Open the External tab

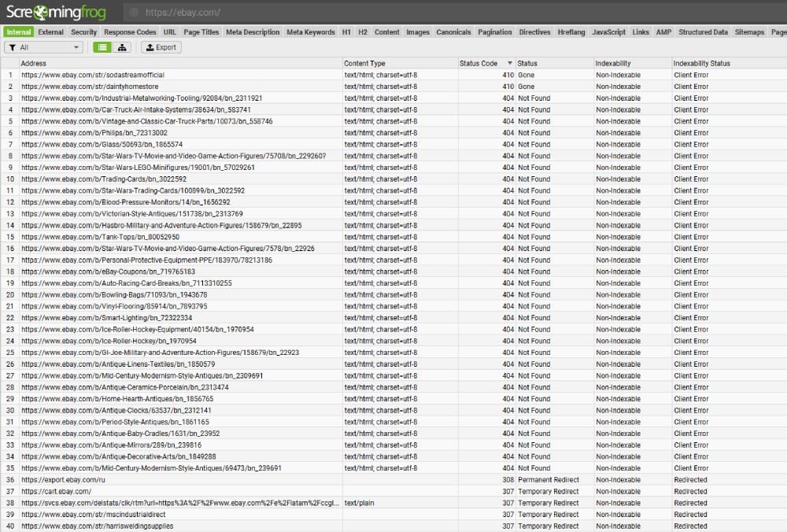[x=50, y=32]
